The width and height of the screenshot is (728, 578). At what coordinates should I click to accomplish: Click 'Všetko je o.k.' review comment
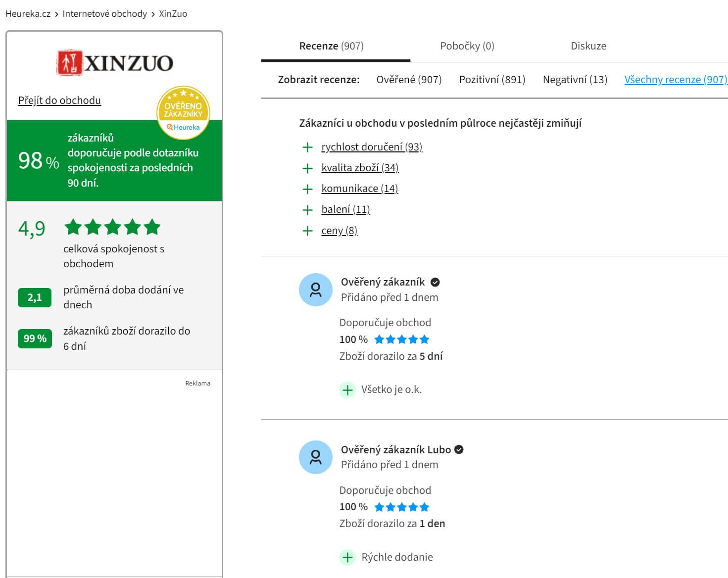(391, 389)
